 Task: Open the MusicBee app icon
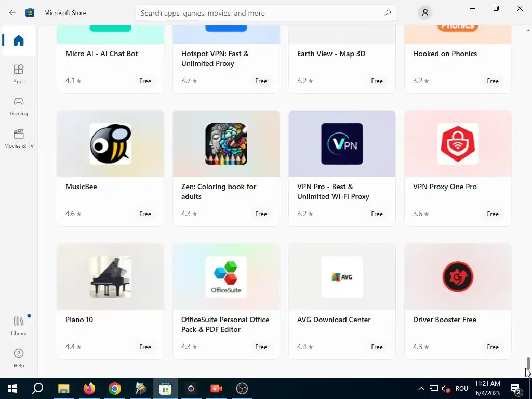[x=110, y=144]
